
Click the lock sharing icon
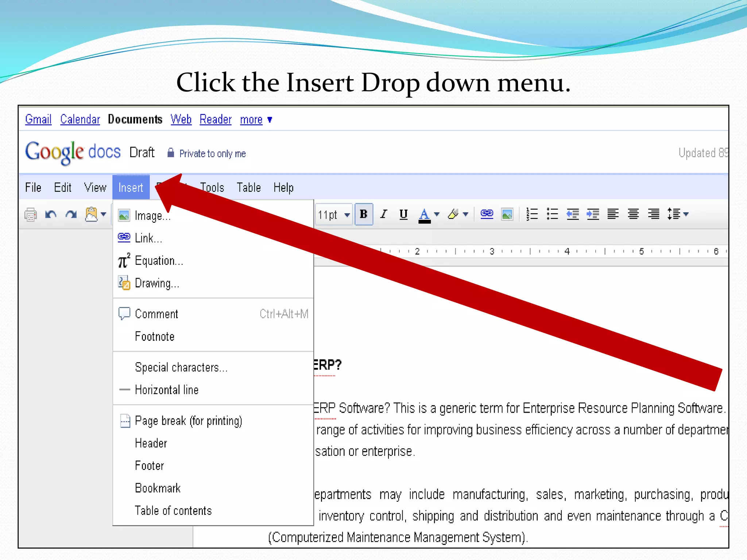pyautogui.click(x=170, y=152)
